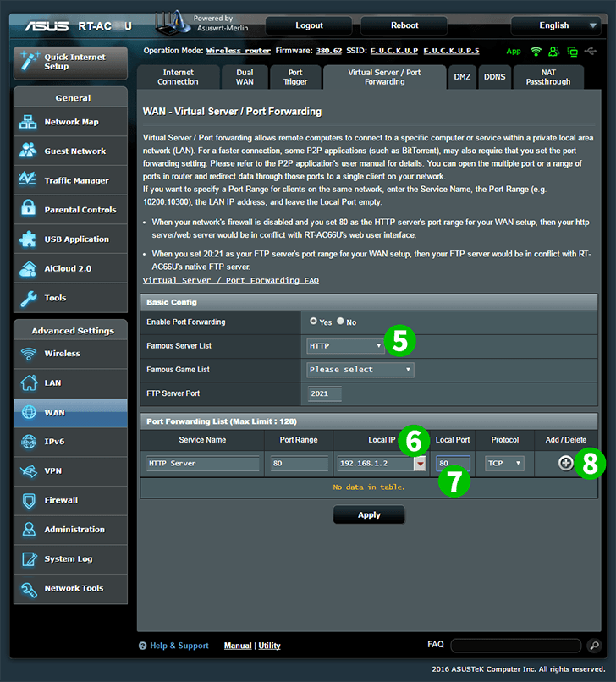The image size is (616, 682).
Task: Expand the Local IP client list arrow
Action: point(421,464)
